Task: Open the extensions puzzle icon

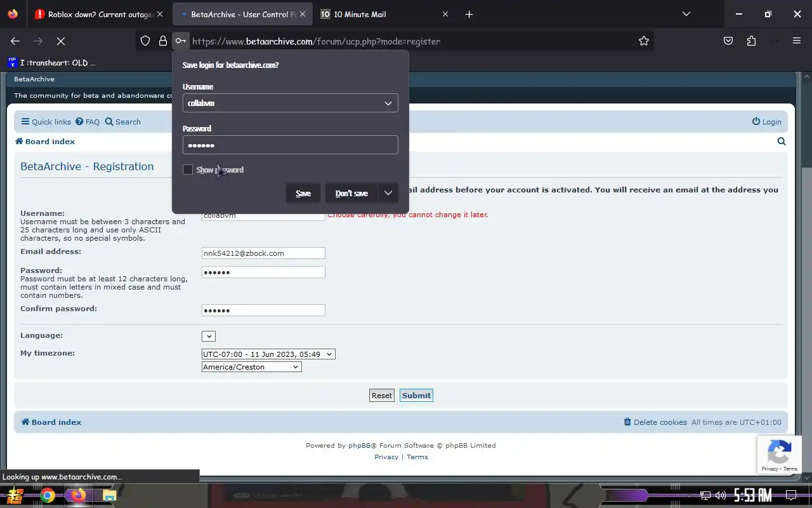Action: pyautogui.click(x=752, y=41)
